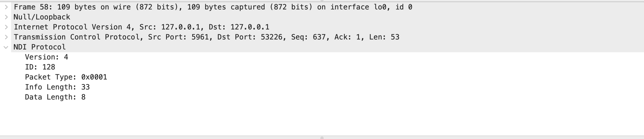Expand the Transmission Control Protocol arrow
This screenshot has width=644, height=139.
[6, 37]
